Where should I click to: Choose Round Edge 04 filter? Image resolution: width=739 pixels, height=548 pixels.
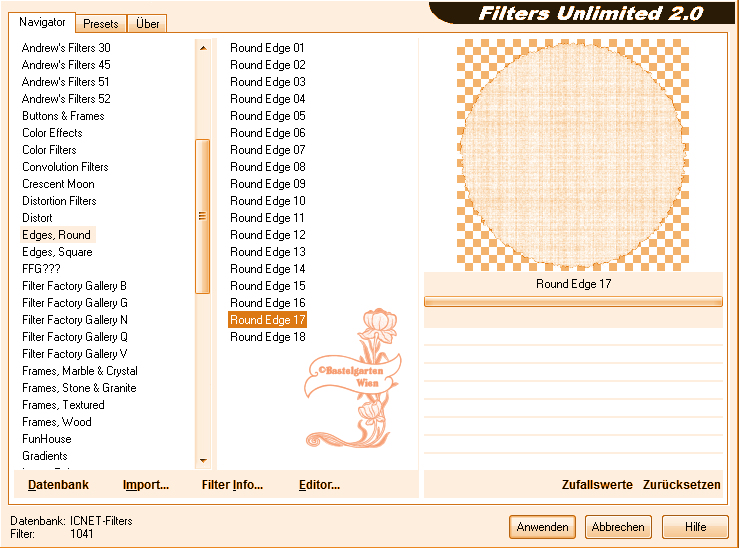(x=267, y=99)
